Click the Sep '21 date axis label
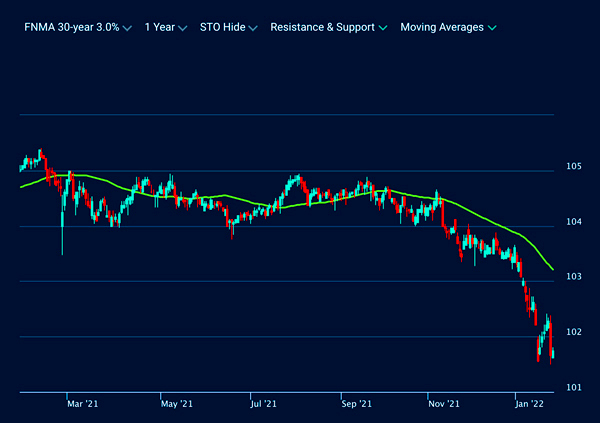The image size is (600, 423). (356, 404)
